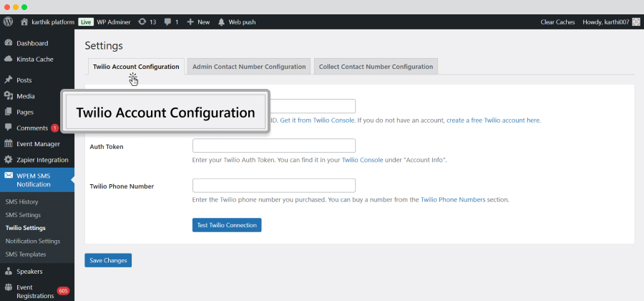
Task: Click the updates icon showing 13
Action: (x=142, y=21)
